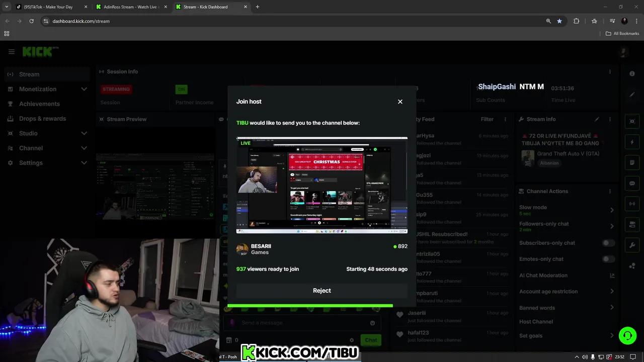Open the Filter dropdown in Activity Feed
This screenshot has height=362, width=644.
click(x=487, y=119)
